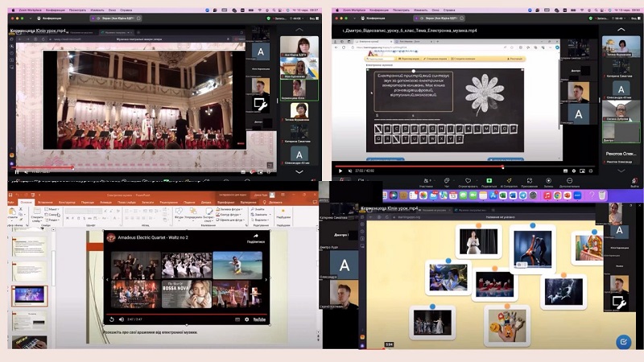
Task: Click Save icon in PowerPoint title bar
Action: pos(10,195)
